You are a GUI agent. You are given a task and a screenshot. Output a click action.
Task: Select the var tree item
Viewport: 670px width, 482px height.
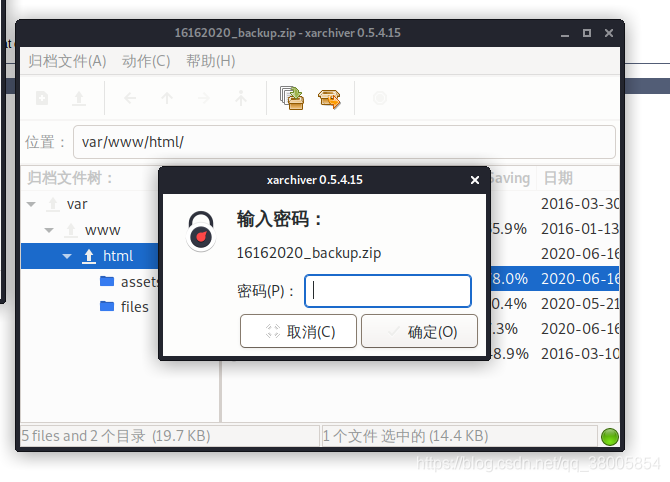[77, 204]
